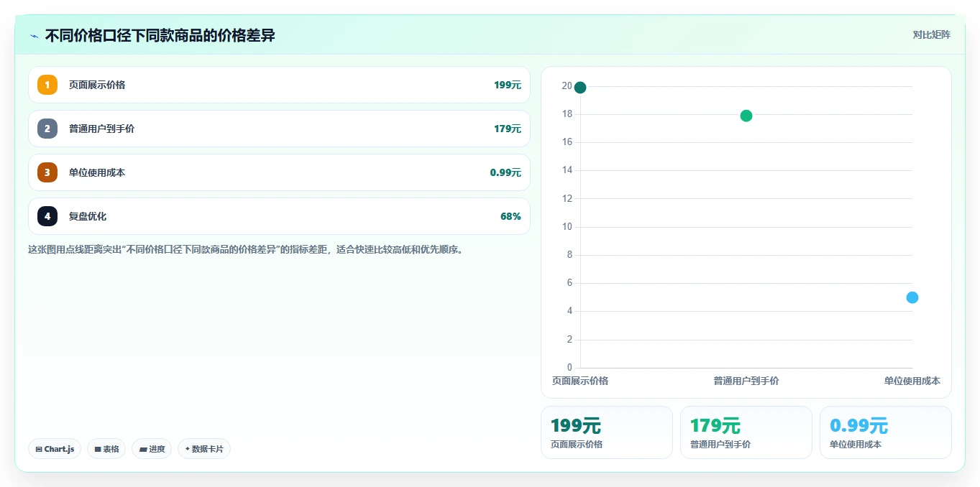Select the 页面展示价格 list row label
The height and width of the screenshot is (487, 980).
tap(97, 85)
